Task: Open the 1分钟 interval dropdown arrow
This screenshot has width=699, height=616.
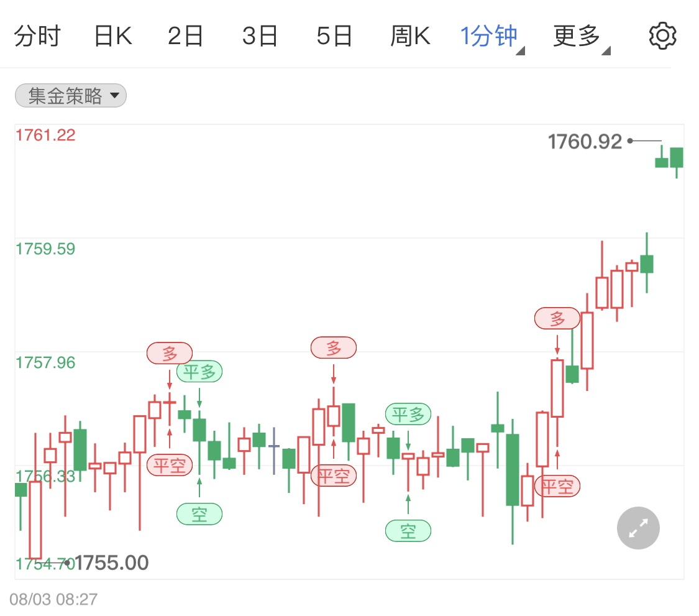Action: pos(520,51)
